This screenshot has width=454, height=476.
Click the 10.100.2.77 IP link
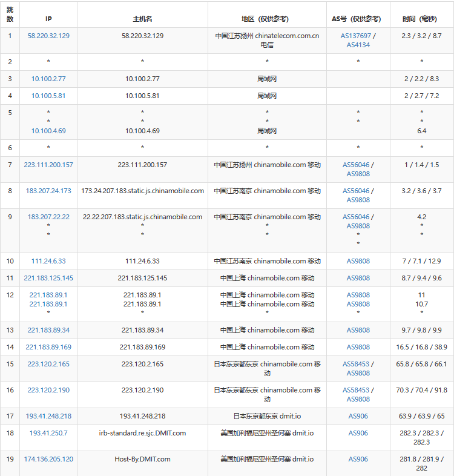click(x=48, y=79)
